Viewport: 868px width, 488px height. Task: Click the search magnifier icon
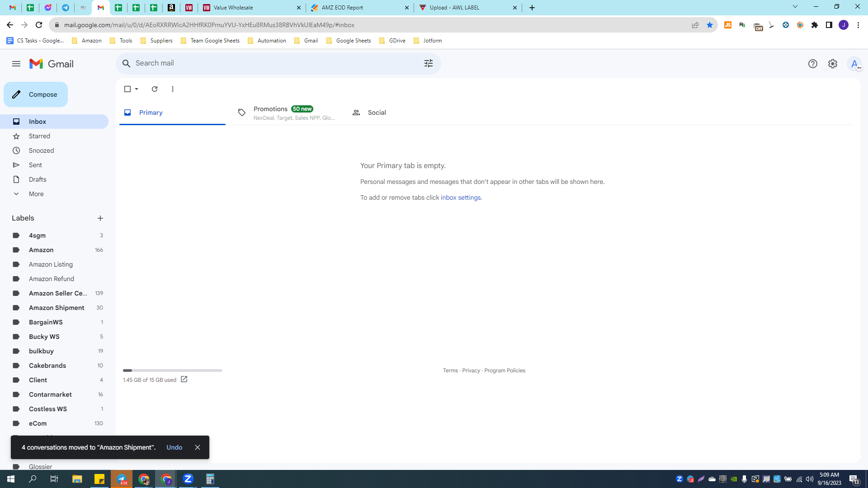127,63
